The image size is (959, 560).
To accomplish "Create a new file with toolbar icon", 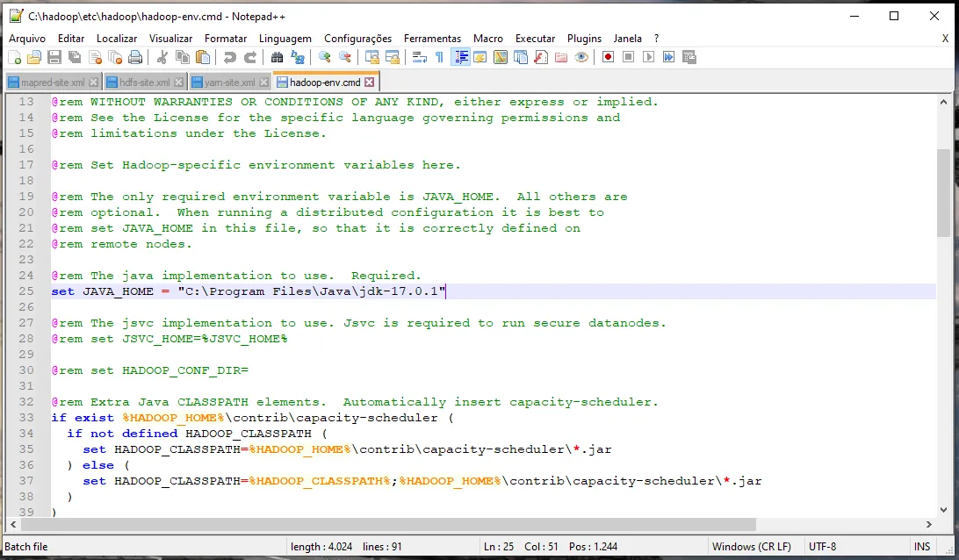I will click(14, 58).
